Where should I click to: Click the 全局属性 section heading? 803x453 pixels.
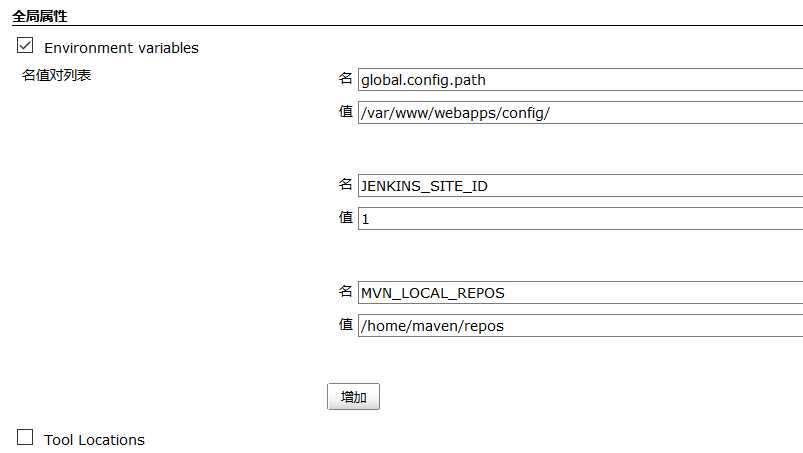[x=40, y=16]
